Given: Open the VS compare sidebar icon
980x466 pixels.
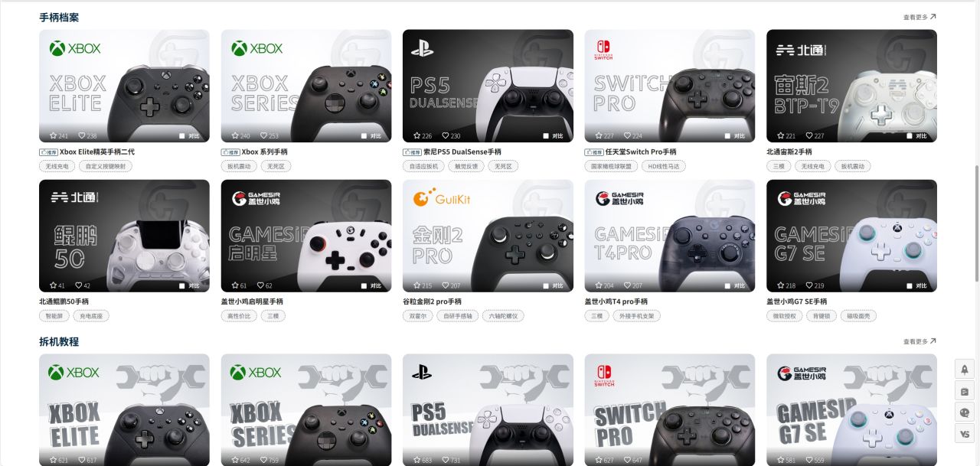Looking at the screenshot, I should (x=964, y=435).
